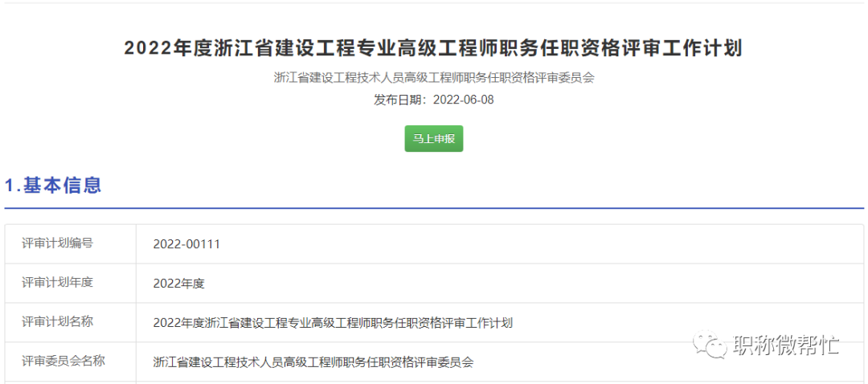Screen dimensions: 868x384
Task: Select the committee name value in the 评审委员会名称 row
Action: point(313,362)
